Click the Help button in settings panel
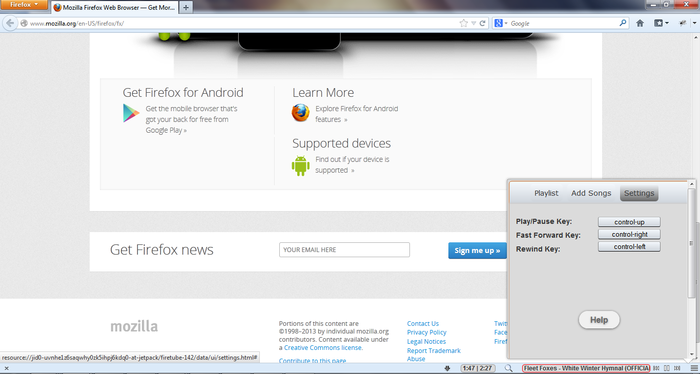The image size is (700, 374). (599, 320)
